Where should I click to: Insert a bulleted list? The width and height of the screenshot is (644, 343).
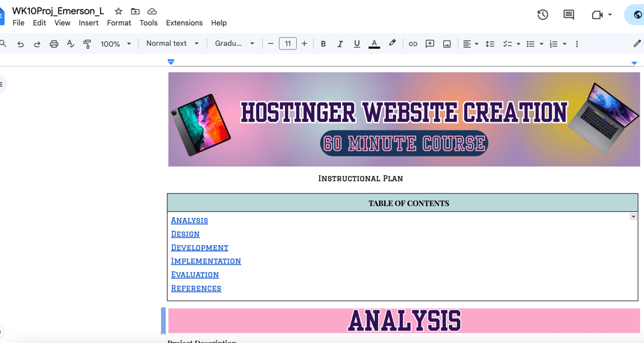pos(531,44)
